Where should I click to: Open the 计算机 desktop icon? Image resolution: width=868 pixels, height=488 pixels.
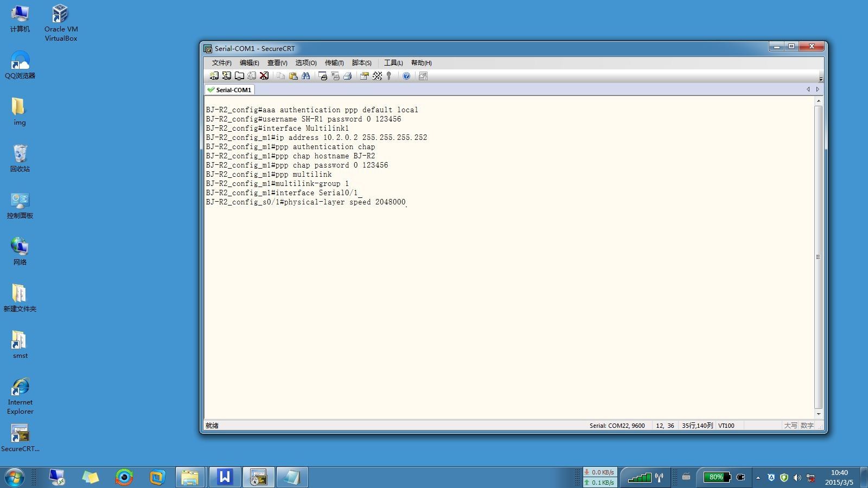(20, 19)
